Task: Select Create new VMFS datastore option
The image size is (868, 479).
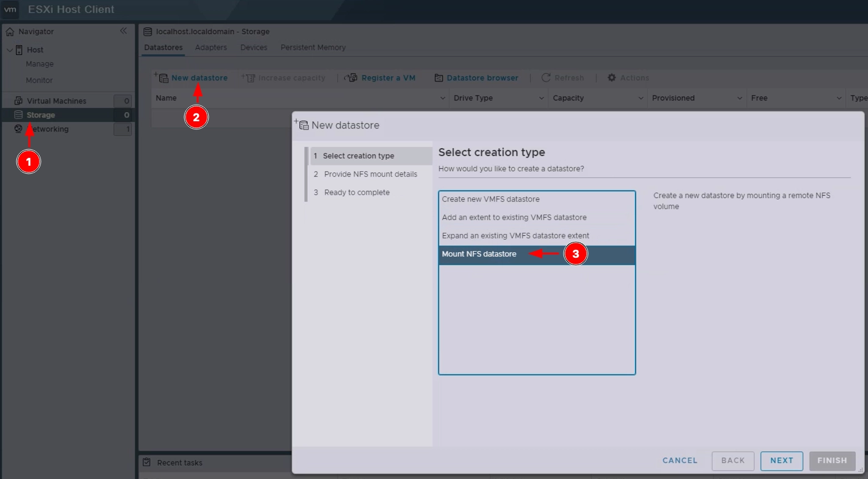Action: 490,199
